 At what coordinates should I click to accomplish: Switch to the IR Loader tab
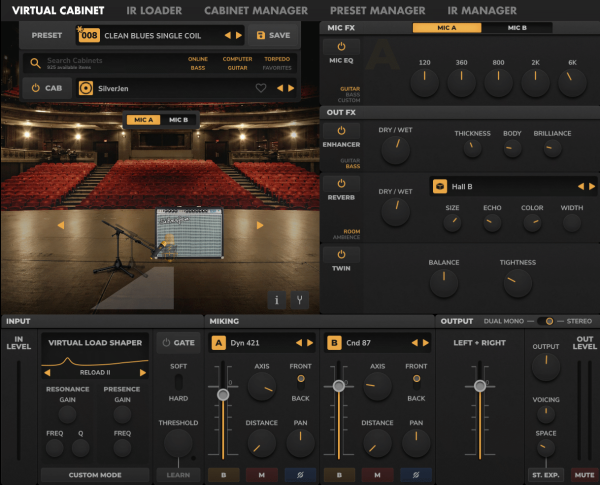tap(154, 10)
